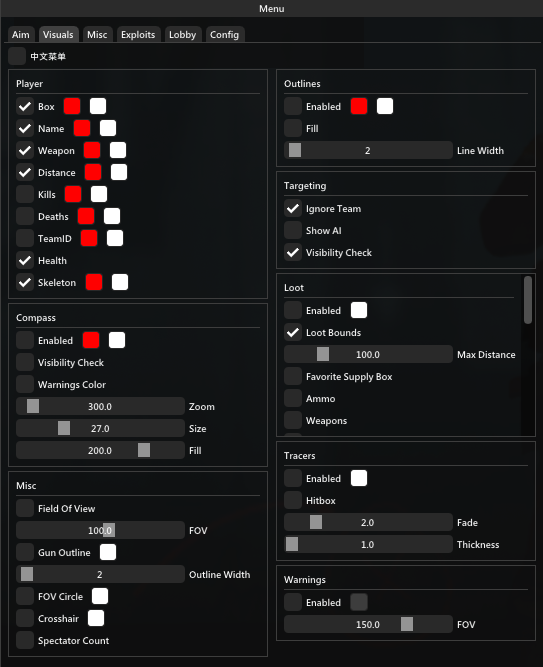Select the Config tab
Screen dimensions: 543x667
224,34
